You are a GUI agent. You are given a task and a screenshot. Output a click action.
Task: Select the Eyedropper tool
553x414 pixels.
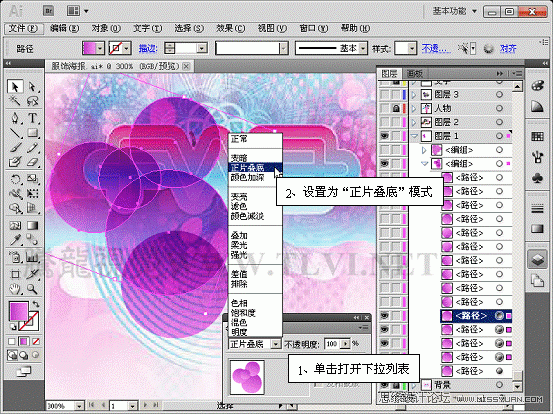pyautogui.click(x=15, y=240)
